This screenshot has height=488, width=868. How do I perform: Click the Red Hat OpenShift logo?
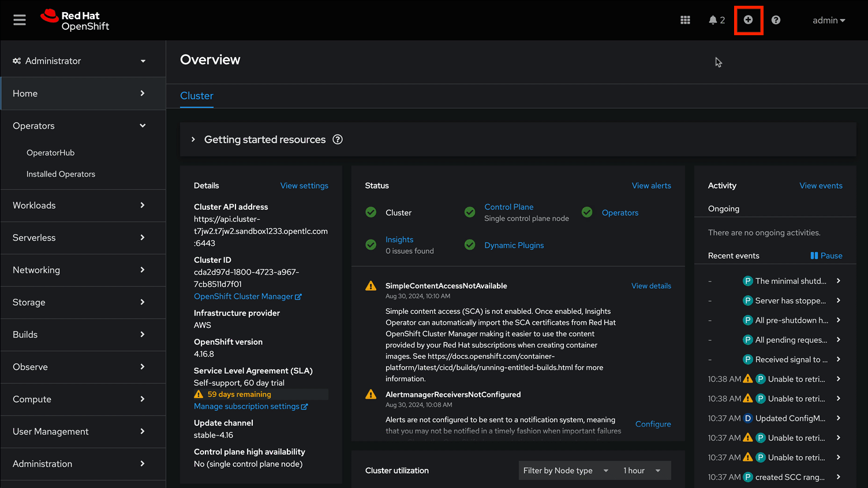[x=75, y=20]
